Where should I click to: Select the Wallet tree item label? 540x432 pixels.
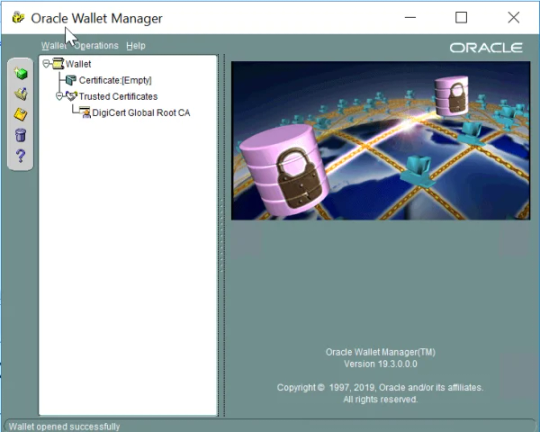pos(78,64)
